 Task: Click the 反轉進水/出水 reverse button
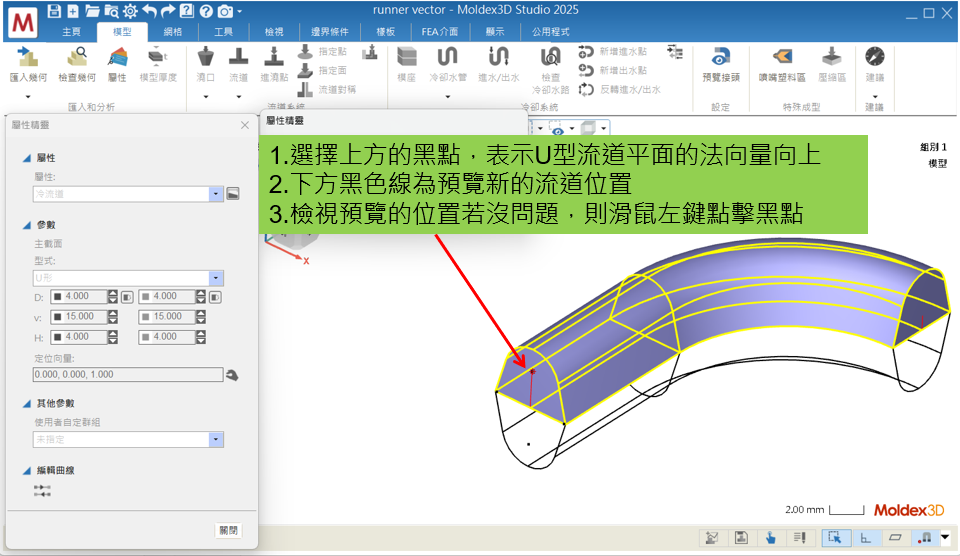[620, 89]
